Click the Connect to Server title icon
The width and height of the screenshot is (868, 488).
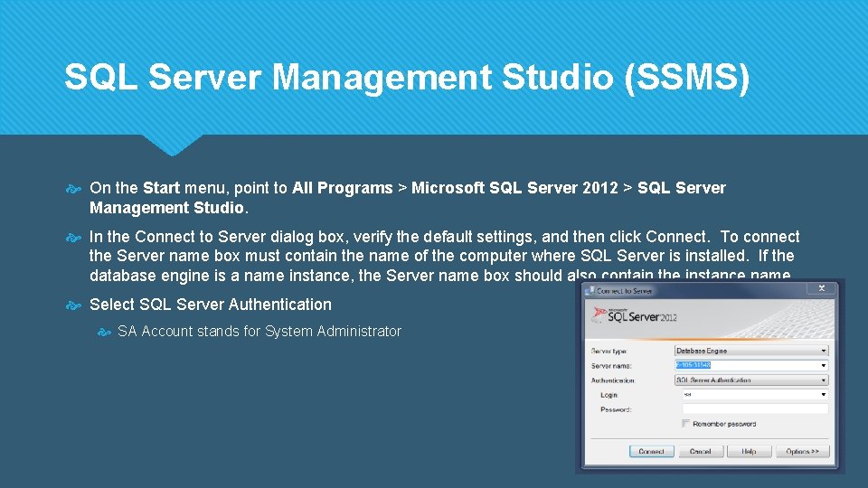tap(590, 290)
